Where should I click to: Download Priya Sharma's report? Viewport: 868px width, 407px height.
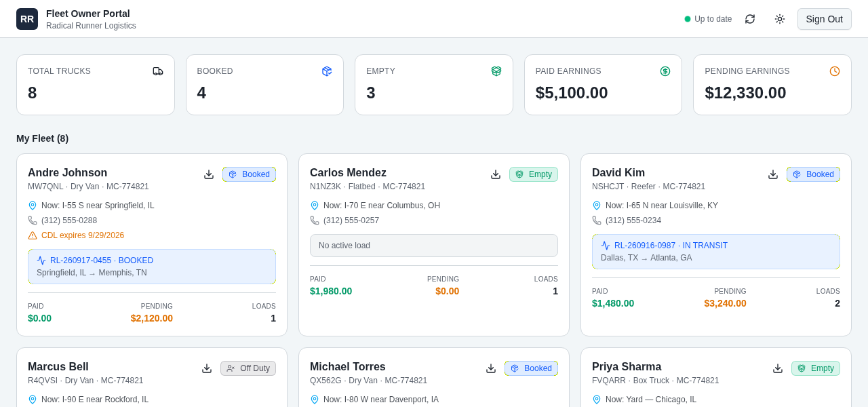pyautogui.click(x=778, y=368)
